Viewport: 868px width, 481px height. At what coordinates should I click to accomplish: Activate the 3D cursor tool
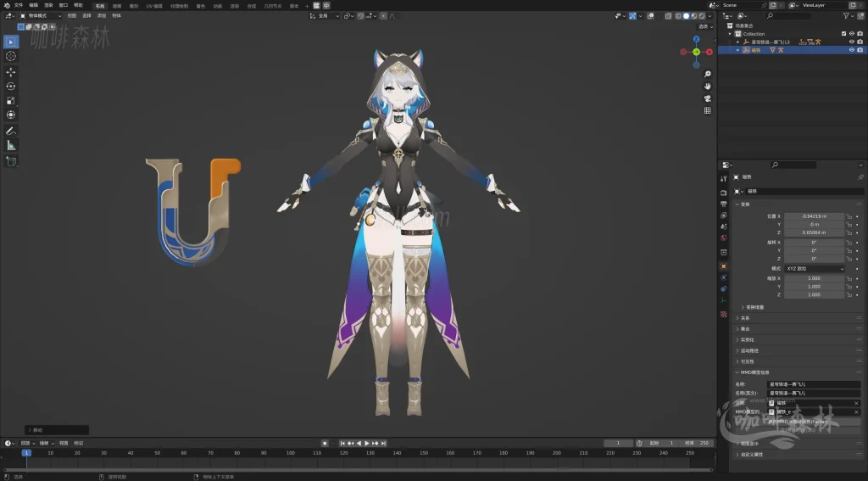(10, 56)
